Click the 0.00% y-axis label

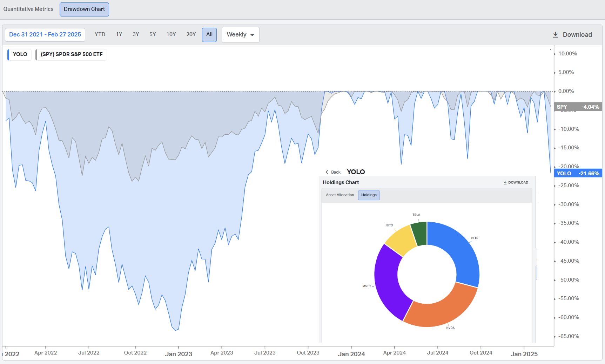point(566,91)
